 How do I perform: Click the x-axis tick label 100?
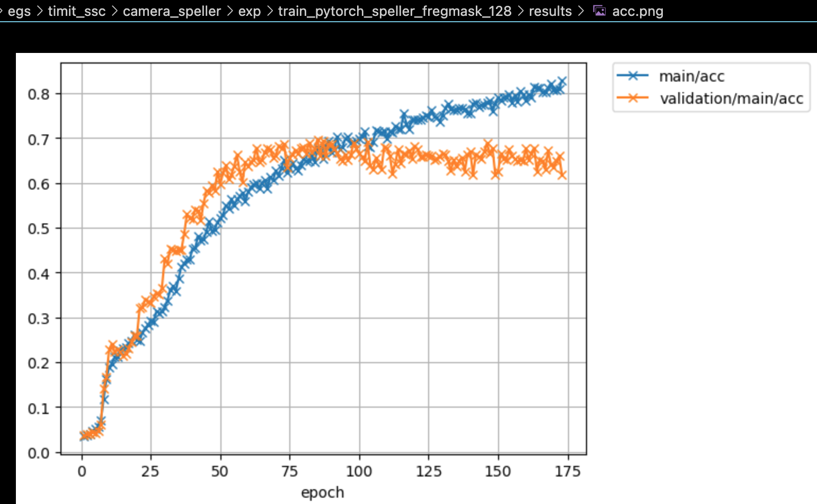[x=359, y=471]
